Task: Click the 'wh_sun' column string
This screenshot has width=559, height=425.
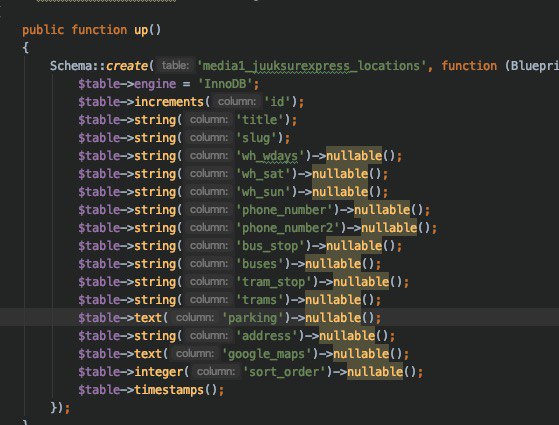Action: tap(263, 192)
